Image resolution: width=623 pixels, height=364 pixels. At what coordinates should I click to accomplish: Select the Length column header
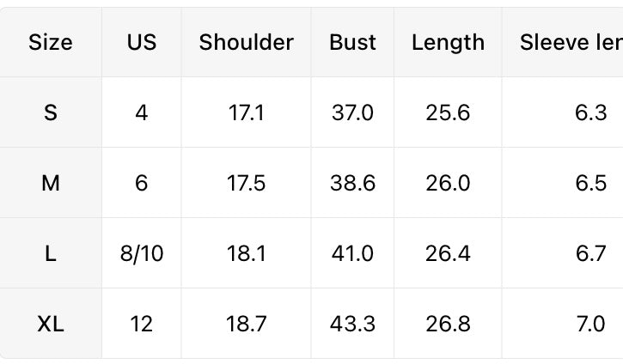tap(448, 42)
